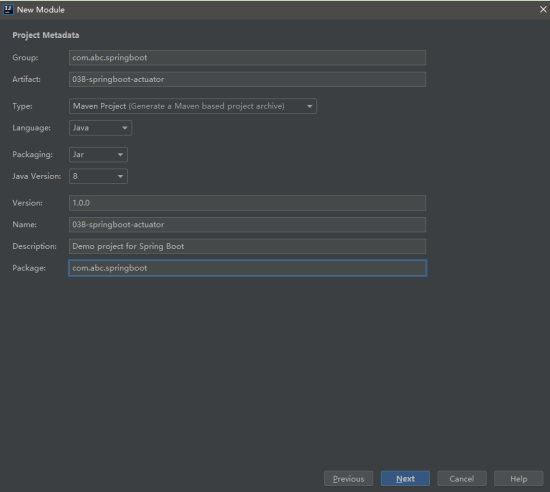
Task: Expand the Language combo box showing Java
Action: point(100,128)
